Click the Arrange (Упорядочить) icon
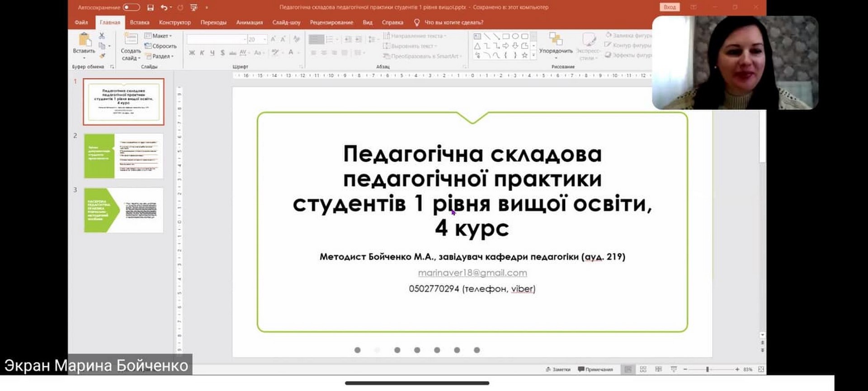Image resolution: width=868 pixels, height=391 pixels. 556,43
